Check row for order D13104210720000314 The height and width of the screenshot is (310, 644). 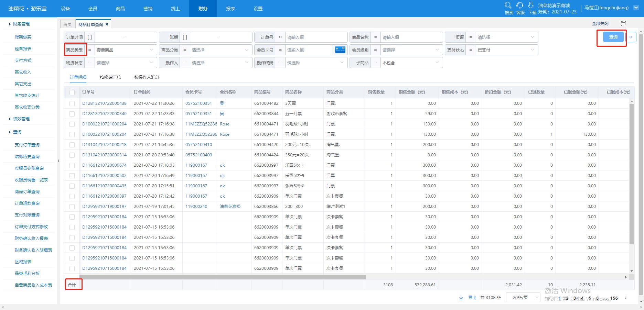pos(72,155)
